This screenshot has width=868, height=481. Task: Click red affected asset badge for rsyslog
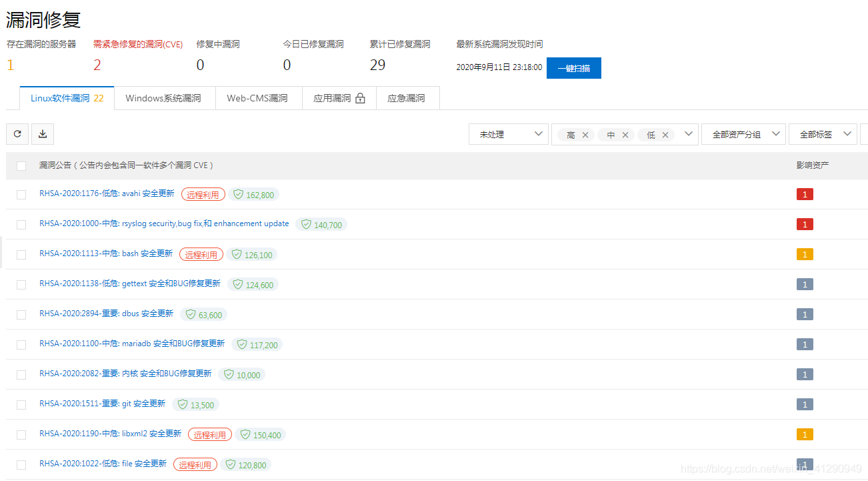point(805,225)
